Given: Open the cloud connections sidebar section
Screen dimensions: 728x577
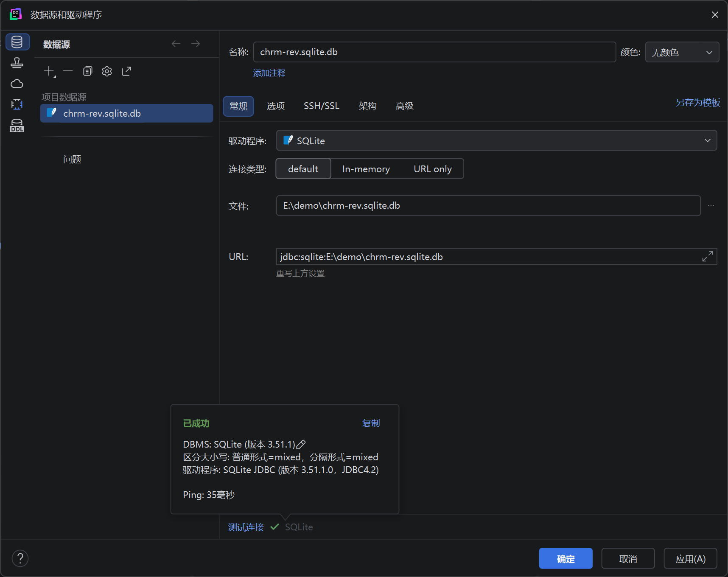Looking at the screenshot, I should [x=17, y=84].
